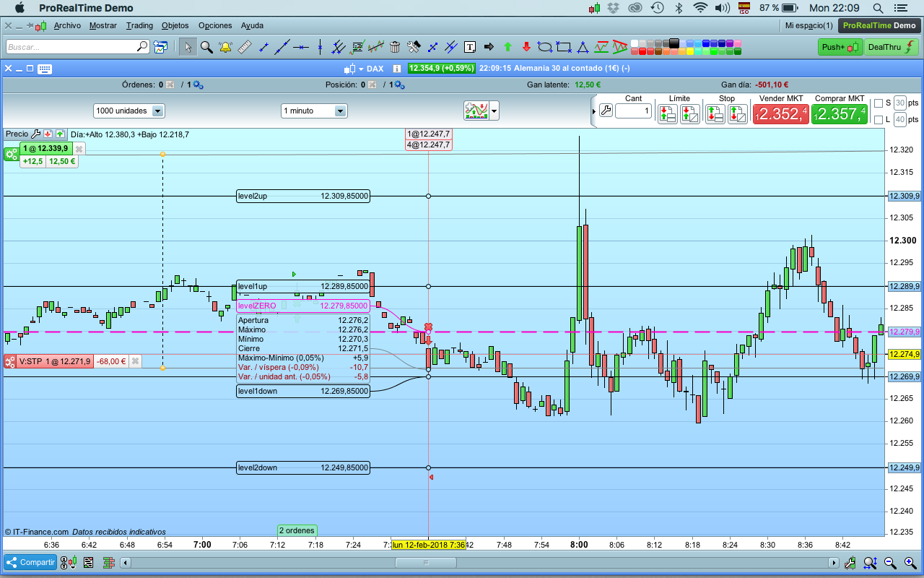This screenshot has height=578, width=924.
Task: Select the text annotation tool
Action: click(x=470, y=47)
